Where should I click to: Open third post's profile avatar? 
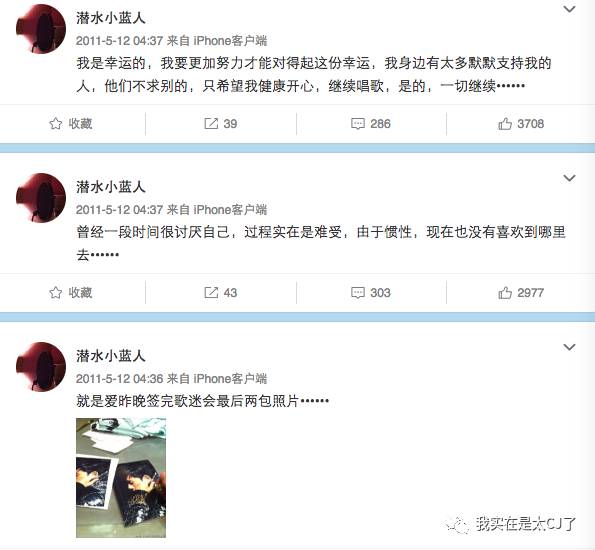click(41, 367)
